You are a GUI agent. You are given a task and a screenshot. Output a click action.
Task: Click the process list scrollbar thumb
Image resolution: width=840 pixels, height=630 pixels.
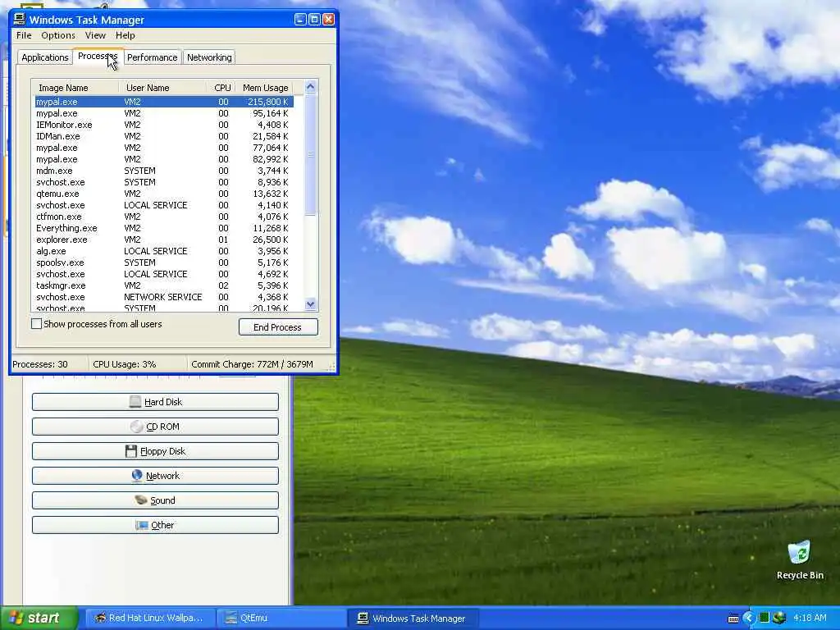tap(311, 155)
